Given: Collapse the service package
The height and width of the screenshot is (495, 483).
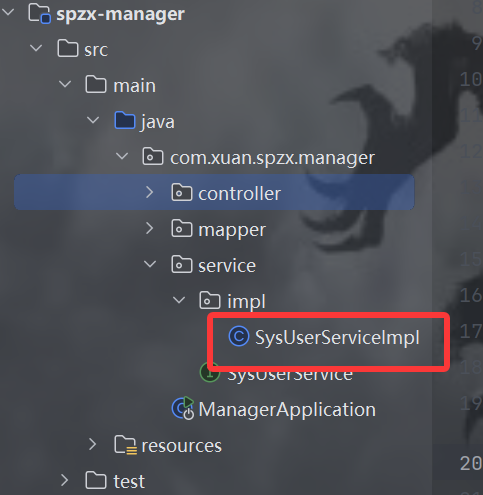Looking at the screenshot, I should [150, 264].
